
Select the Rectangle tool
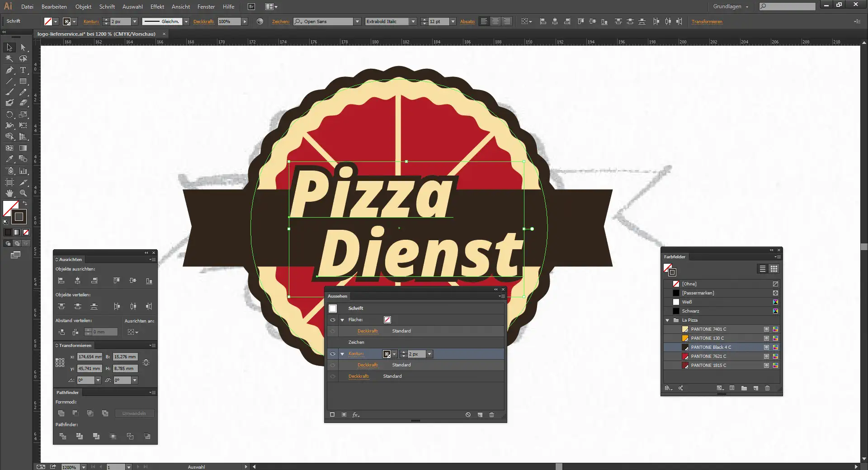(23, 81)
